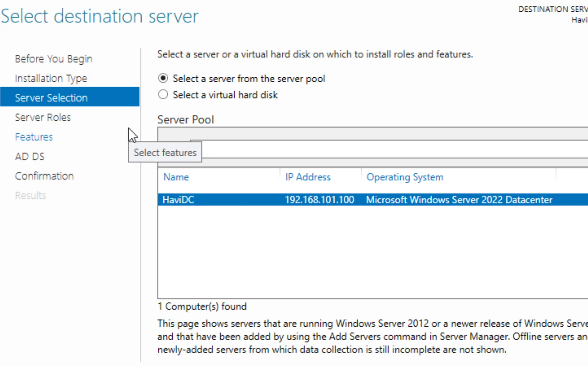
Task: Click the '1 Computer(s) found' status text
Action: pos(202,306)
